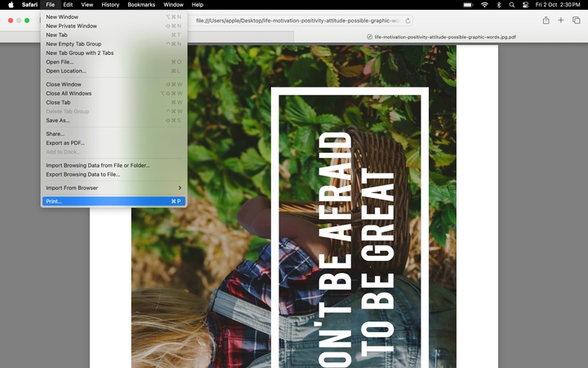The width and height of the screenshot is (588, 368).
Task: Open the Bookmarks menu
Action: point(141,5)
